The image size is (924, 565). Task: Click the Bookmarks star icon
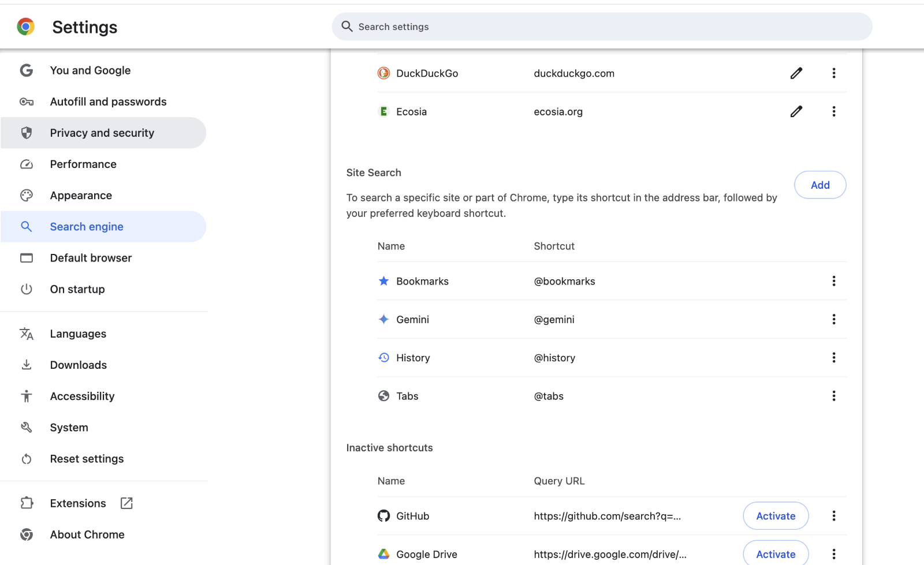pos(383,281)
